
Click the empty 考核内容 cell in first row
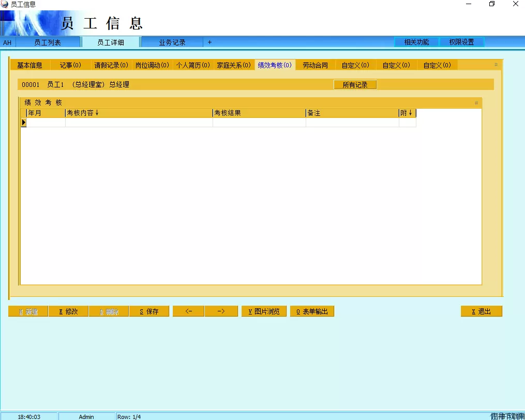[x=139, y=123]
